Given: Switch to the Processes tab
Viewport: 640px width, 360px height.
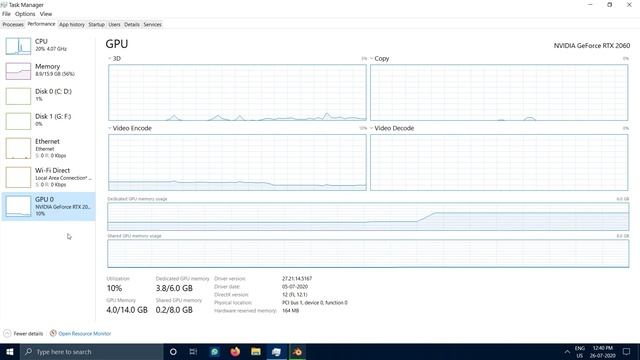Looking at the screenshot, I should click(13, 24).
